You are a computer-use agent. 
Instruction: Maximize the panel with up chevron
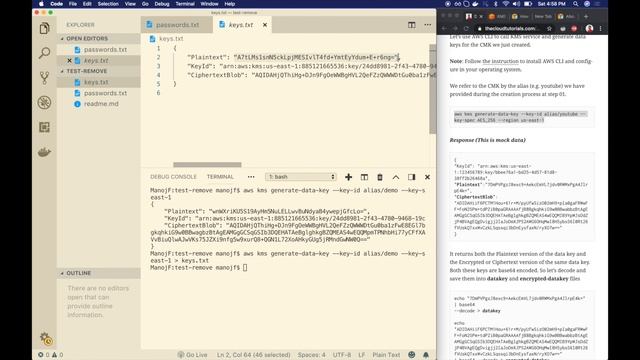[x=396, y=177]
